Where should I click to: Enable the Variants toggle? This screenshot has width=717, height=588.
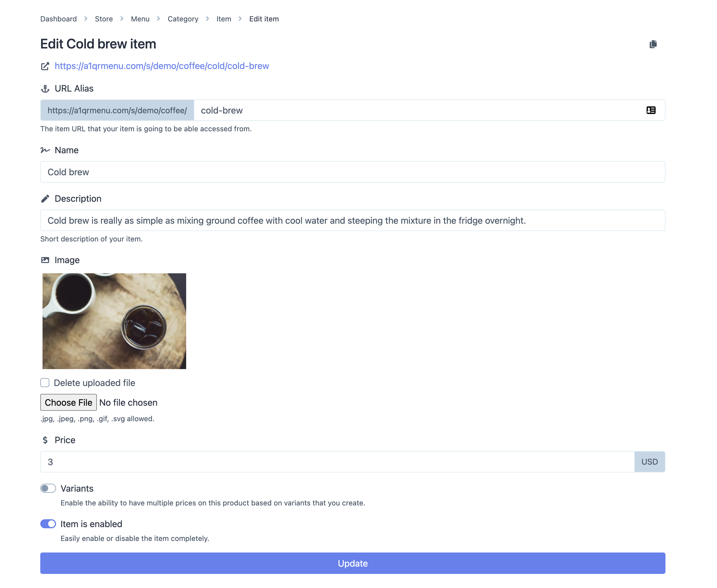[48, 489]
